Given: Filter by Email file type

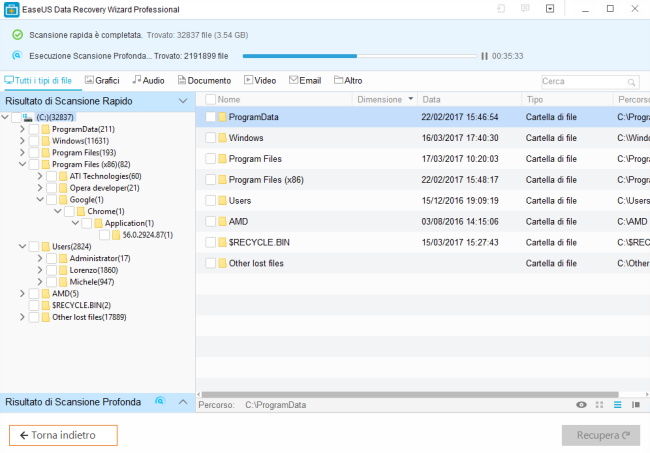Looking at the screenshot, I should tap(305, 80).
